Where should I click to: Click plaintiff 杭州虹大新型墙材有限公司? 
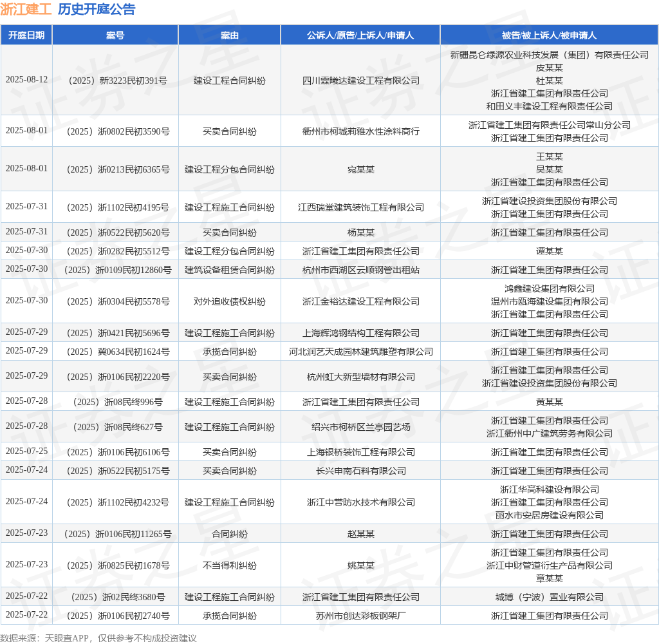tap(361, 377)
